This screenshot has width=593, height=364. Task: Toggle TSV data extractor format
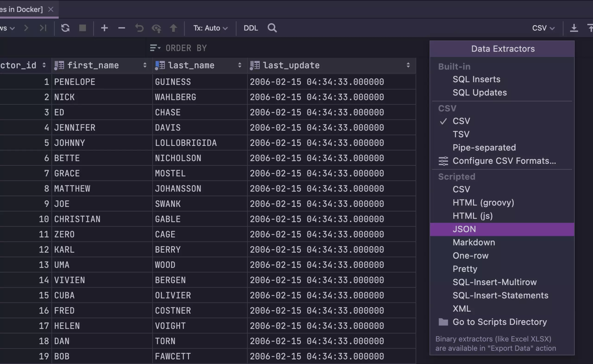point(461,134)
